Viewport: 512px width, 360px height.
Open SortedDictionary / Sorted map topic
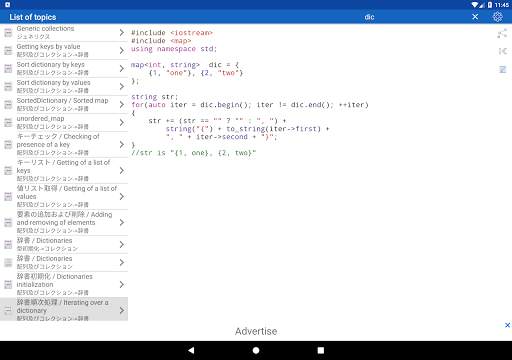pos(64,104)
